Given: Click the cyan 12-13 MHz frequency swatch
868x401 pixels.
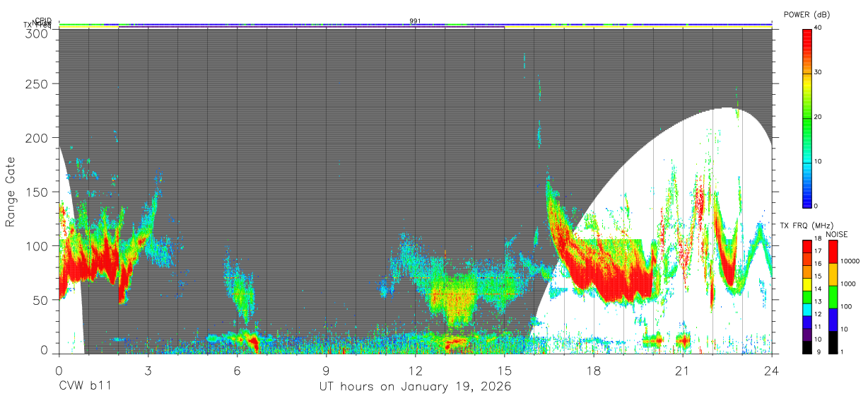Looking at the screenshot, I should pyautogui.click(x=807, y=310).
